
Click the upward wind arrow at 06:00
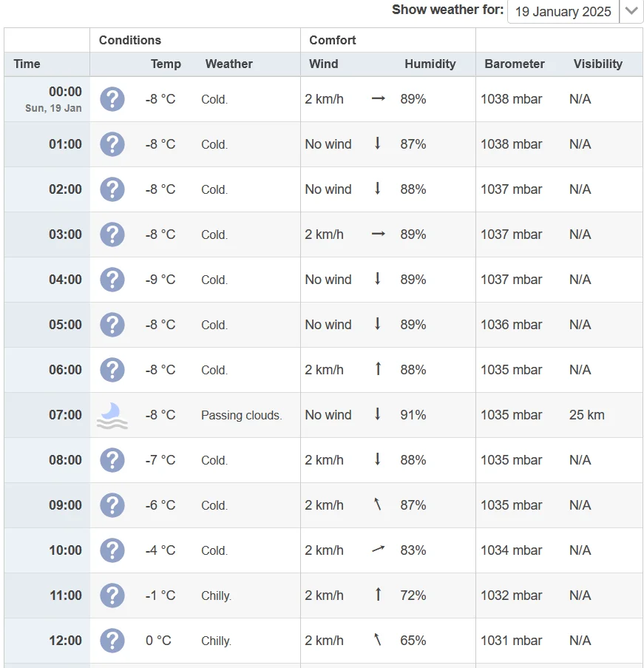pos(378,369)
